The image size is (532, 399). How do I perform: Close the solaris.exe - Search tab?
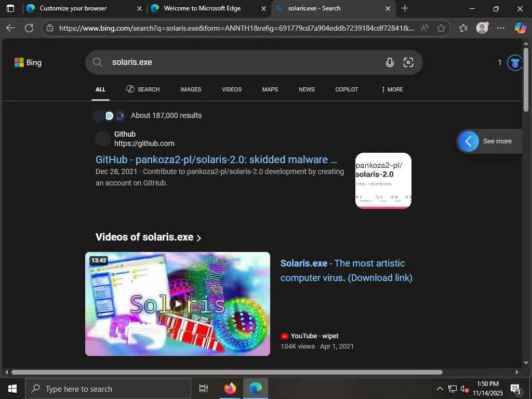click(388, 9)
